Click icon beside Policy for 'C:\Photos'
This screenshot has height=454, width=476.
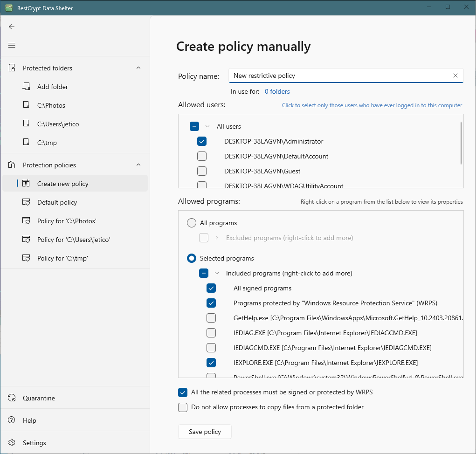(26, 220)
